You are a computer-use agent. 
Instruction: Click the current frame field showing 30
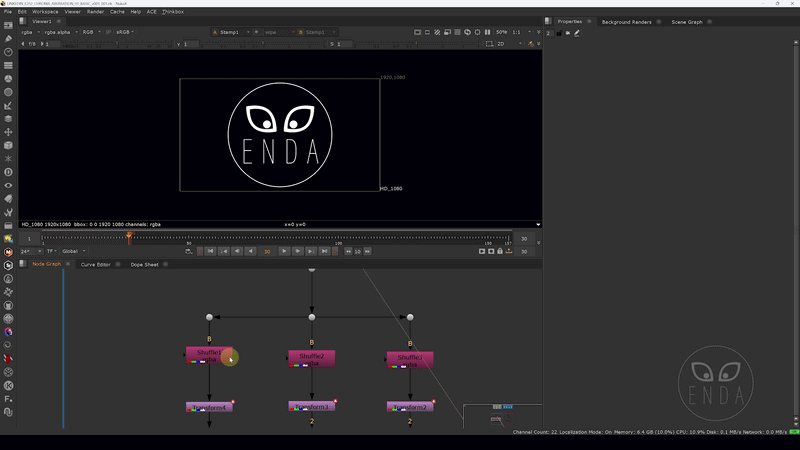pos(267,252)
